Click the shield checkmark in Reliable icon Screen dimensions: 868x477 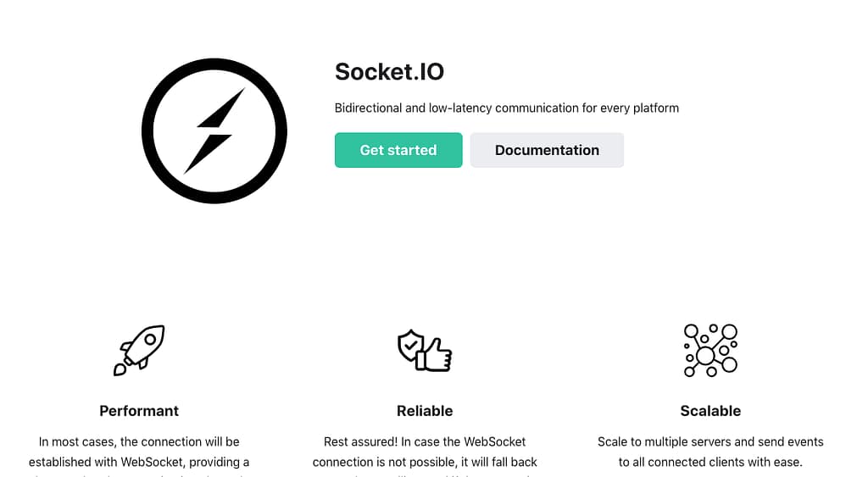[411, 345]
